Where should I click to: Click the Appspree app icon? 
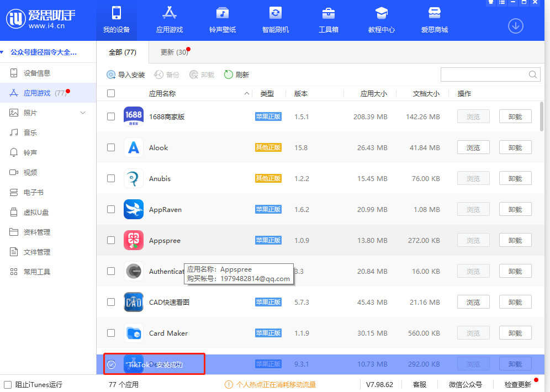134,240
